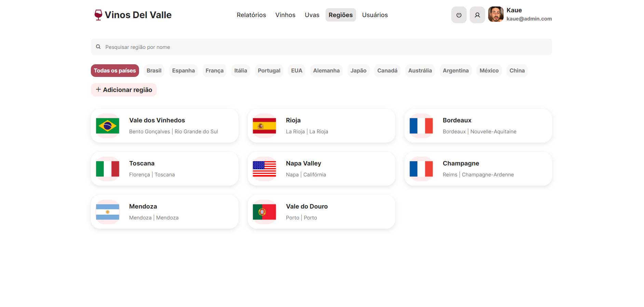Click the Brazil flag on Vale dos Vinhedos

tap(108, 126)
